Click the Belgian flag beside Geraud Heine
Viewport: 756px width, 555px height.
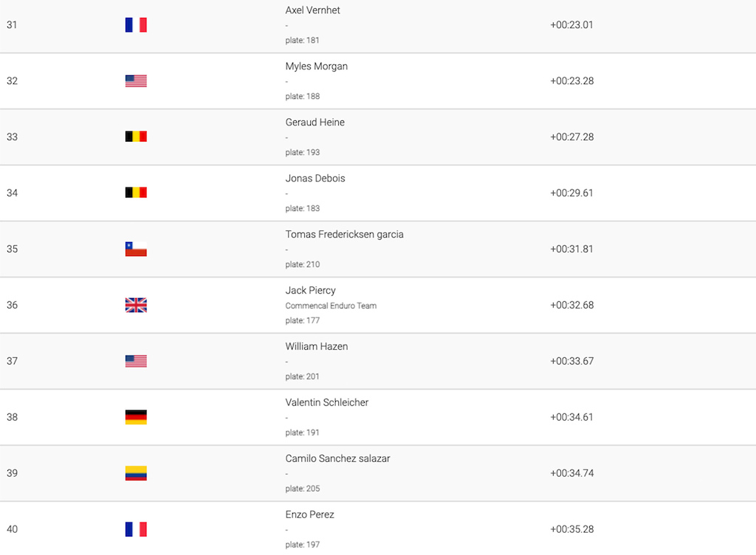coord(136,137)
